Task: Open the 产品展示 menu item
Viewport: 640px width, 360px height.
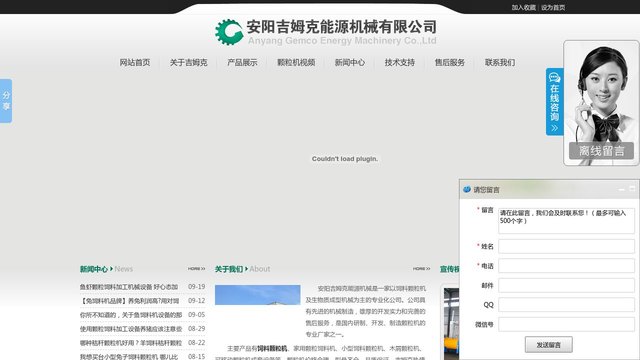Action: pyautogui.click(x=242, y=62)
